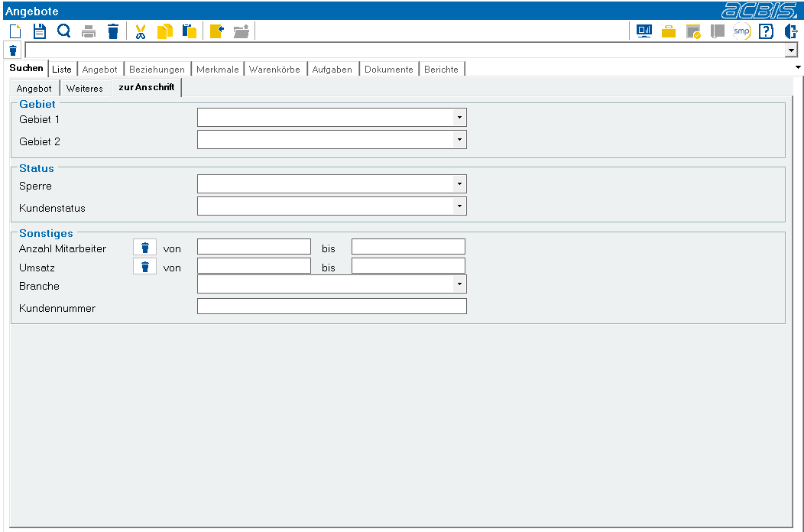Switch to the Beziehungen tab
Screen dimensions: 804x532
point(157,70)
